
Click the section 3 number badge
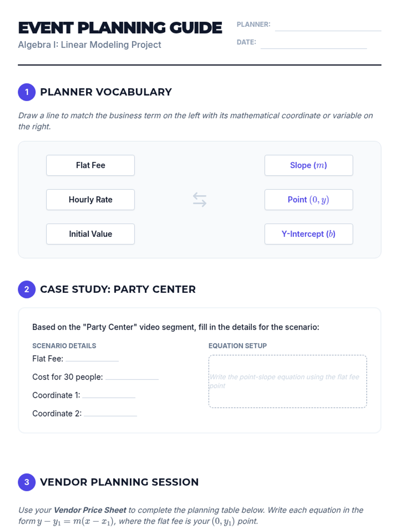[x=27, y=482]
